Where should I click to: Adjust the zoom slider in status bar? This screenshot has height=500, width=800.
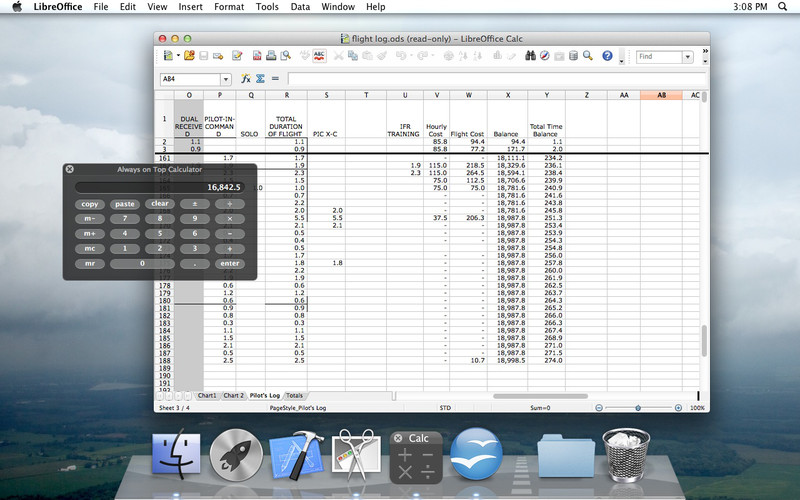pos(638,408)
